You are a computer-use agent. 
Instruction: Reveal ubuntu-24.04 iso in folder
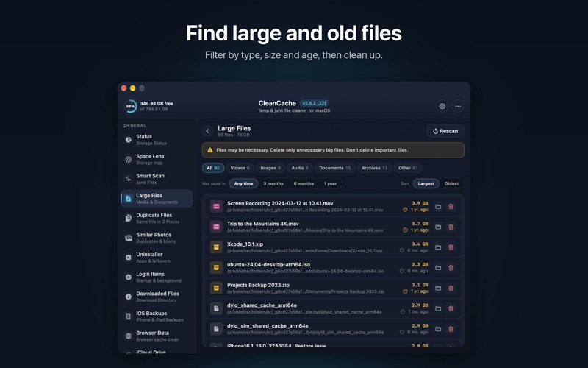[438, 268]
